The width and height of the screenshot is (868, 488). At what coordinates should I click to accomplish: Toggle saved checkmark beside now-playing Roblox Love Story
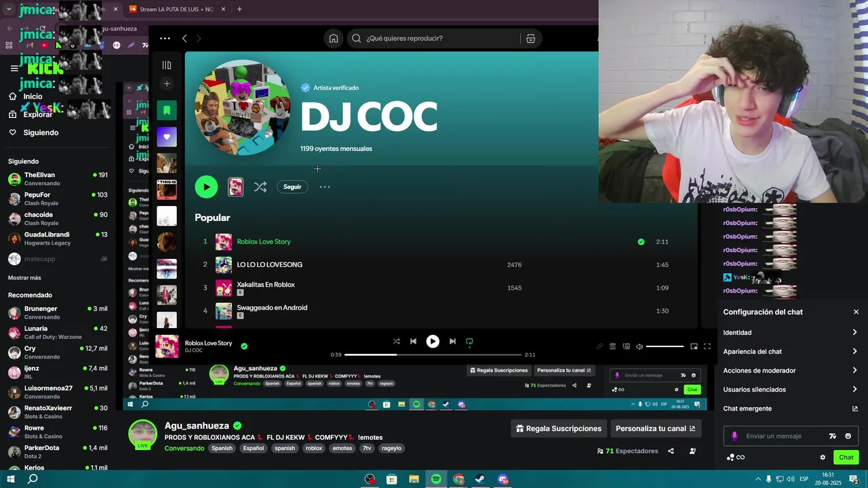[244, 346]
